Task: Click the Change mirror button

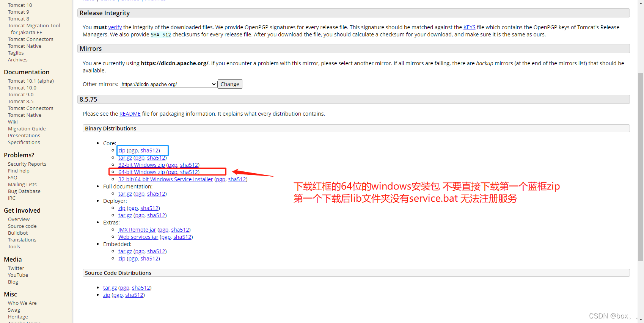Action: [230, 84]
